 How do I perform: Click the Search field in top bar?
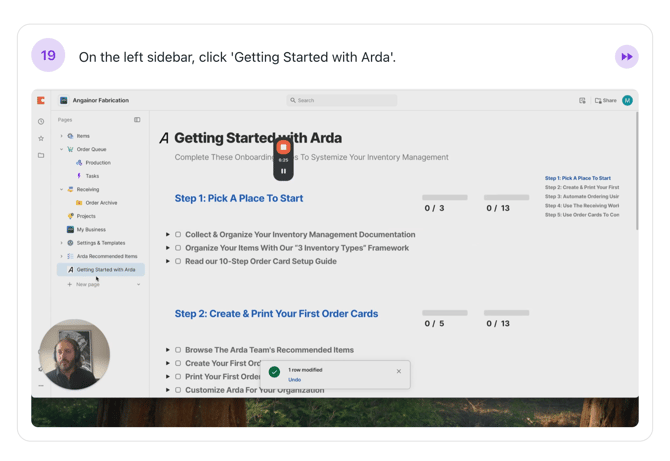click(x=341, y=100)
